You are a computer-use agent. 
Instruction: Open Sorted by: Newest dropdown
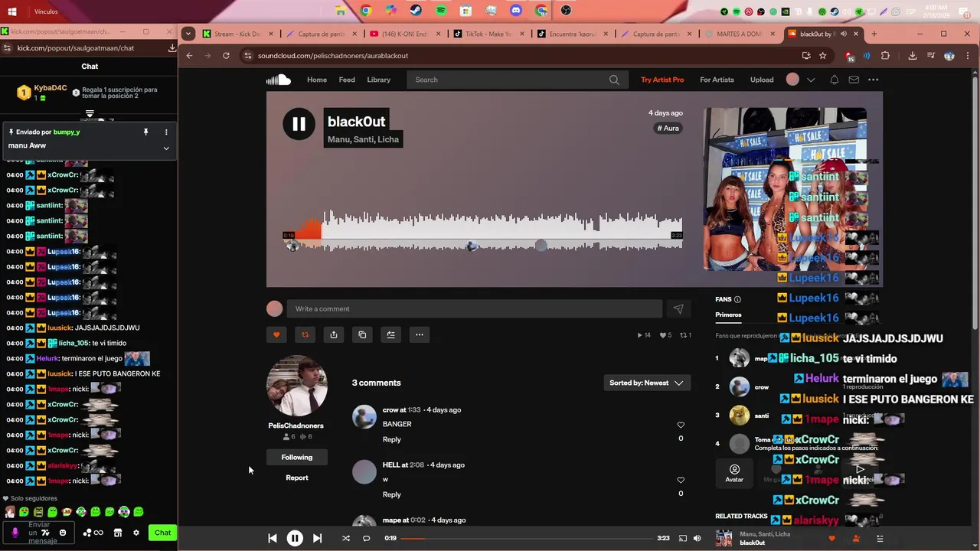(x=646, y=383)
